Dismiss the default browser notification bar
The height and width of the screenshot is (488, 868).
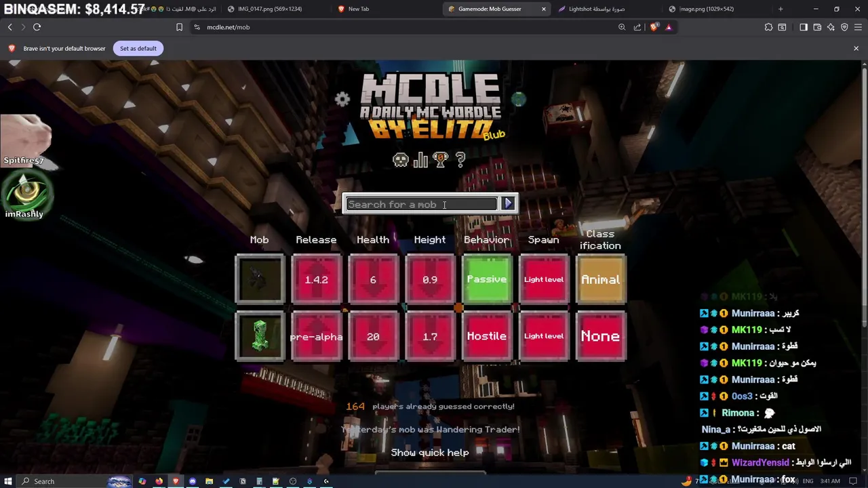[856, 48]
